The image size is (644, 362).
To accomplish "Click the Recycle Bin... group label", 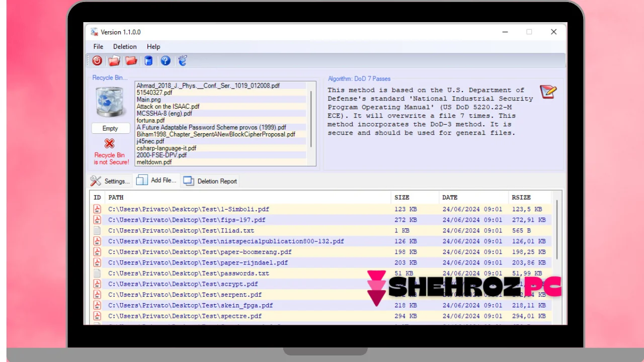I will pos(110,78).
